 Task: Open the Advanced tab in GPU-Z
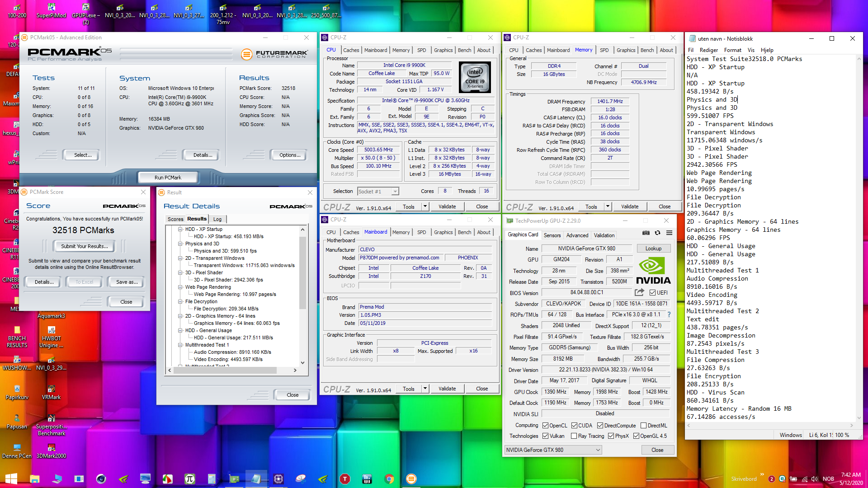(577, 235)
